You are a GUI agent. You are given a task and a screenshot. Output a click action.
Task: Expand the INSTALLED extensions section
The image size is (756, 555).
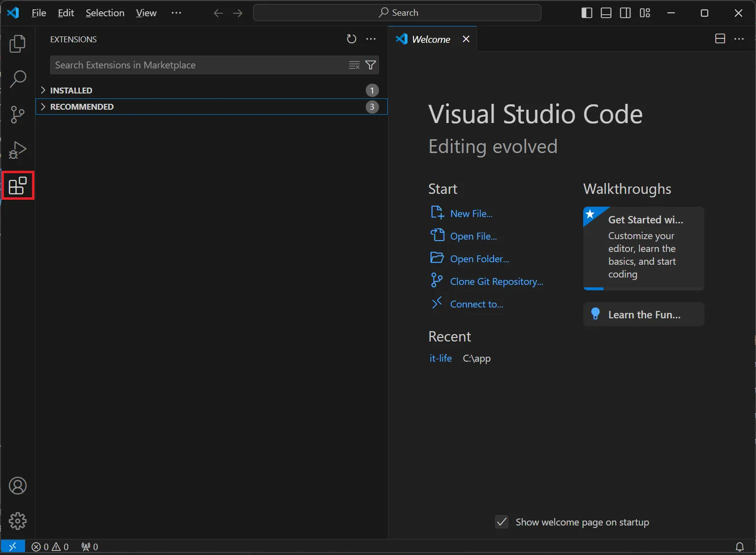212,91
